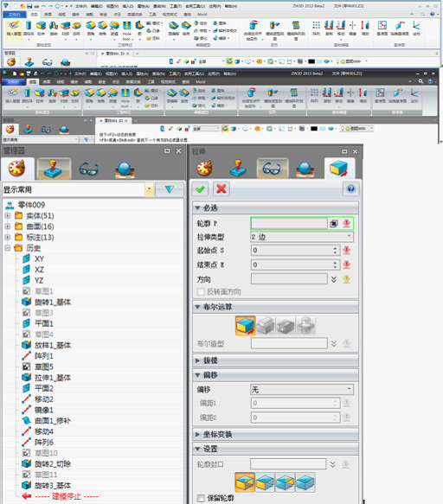443x504 pixels.
Task: Confirm extrude with green checkmark button
Action: click(200, 189)
